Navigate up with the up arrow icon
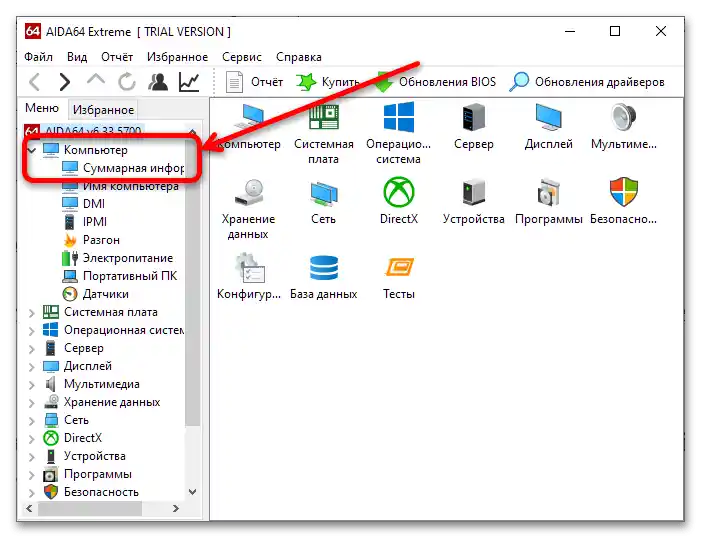Viewport: 701px width, 538px height. 96,80
